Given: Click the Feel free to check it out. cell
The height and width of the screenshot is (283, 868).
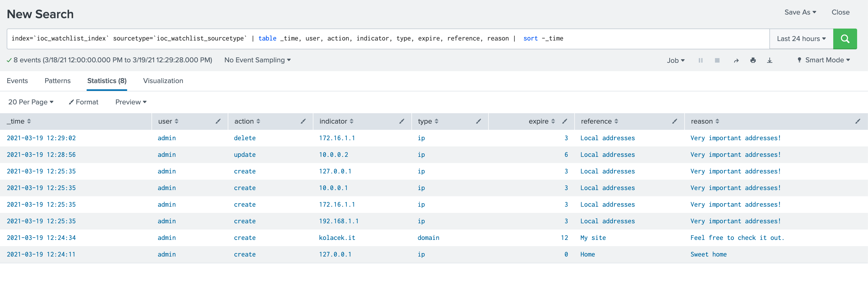Looking at the screenshot, I should click(x=737, y=238).
